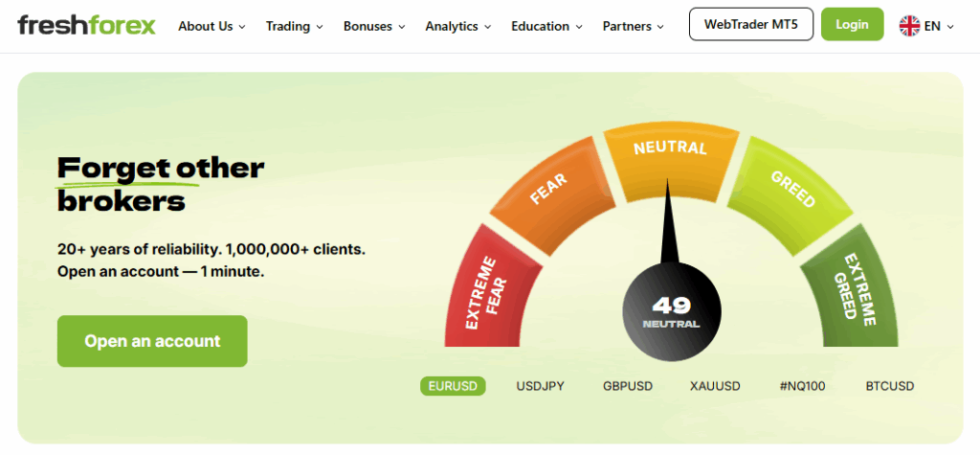Viewport: 980px width, 455px height.
Task: Click the UK flag language icon
Action: [x=908, y=26]
